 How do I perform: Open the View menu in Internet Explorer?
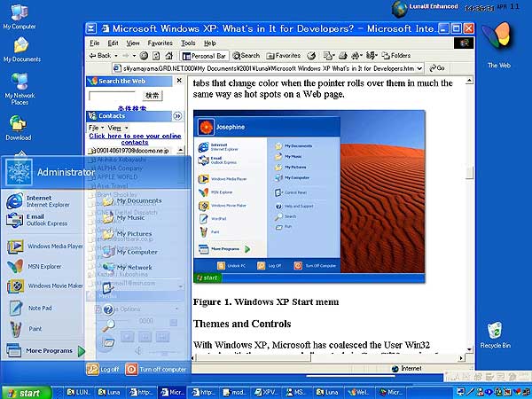pyautogui.click(x=133, y=43)
